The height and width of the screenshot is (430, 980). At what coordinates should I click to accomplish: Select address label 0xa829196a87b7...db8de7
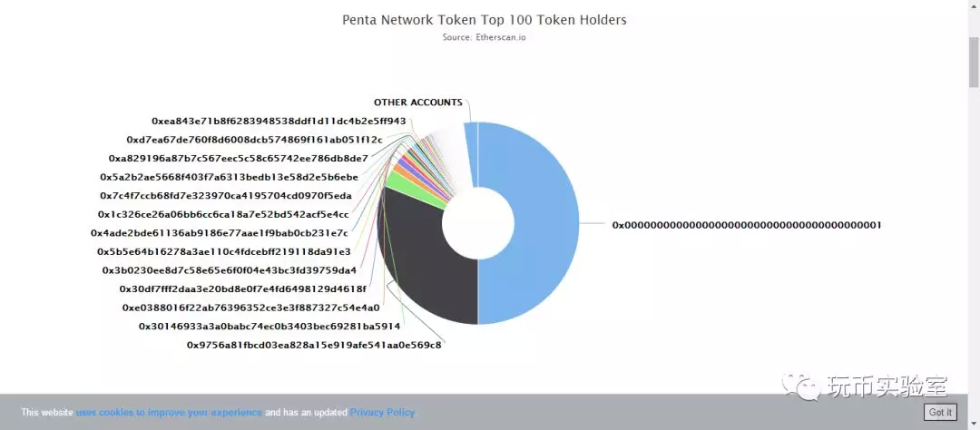(x=238, y=158)
